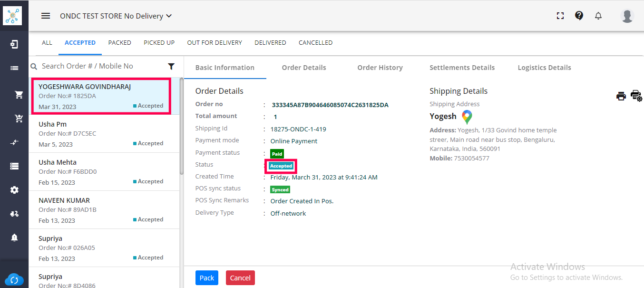
Task: Click the order list scrollbar
Action: tap(182, 126)
